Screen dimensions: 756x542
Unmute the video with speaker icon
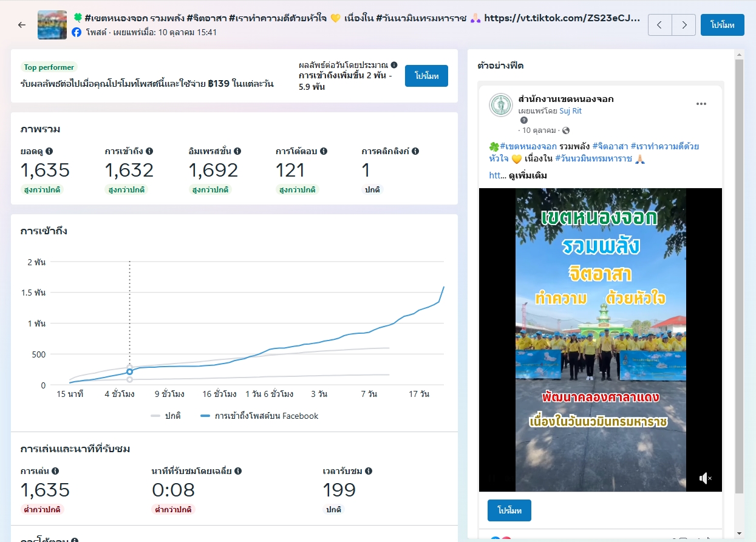pyautogui.click(x=705, y=478)
